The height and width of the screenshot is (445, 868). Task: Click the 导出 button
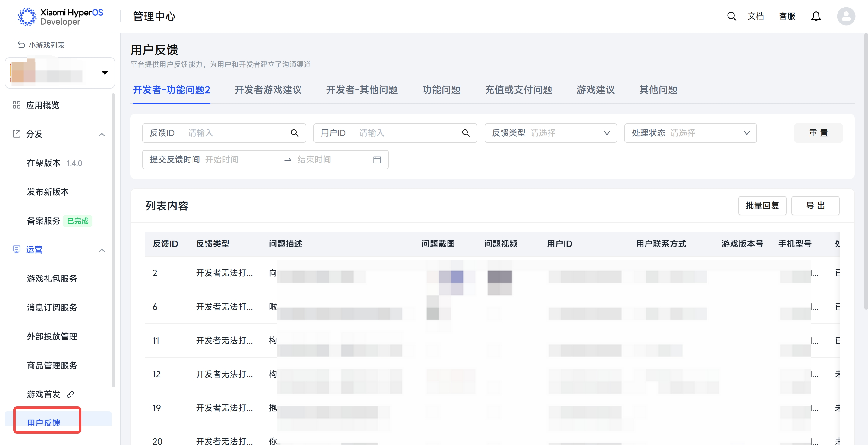[x=815, y=206]
